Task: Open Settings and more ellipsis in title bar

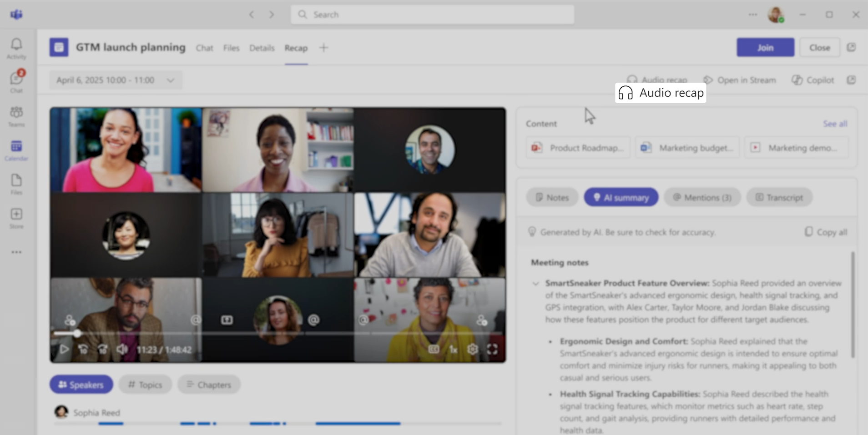Action: tap(753, 15)
